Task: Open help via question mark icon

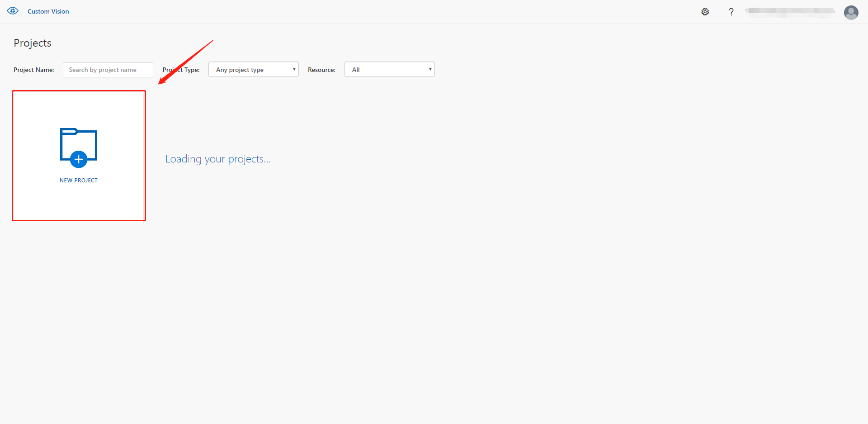Action: click(x=731, y=12)
